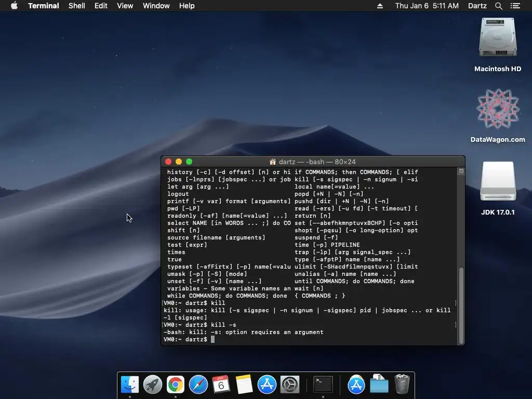Click the '-l [sigspec]' output line
Screen dimensions: 532x399
coord(185,317)
